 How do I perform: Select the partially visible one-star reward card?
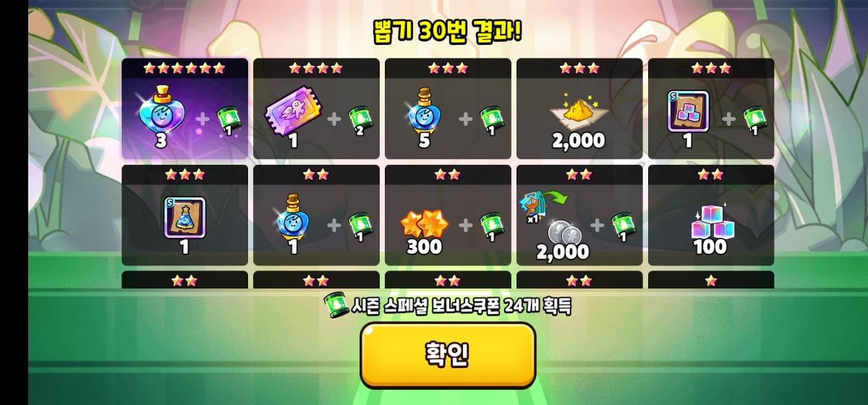(x=711, y=280)
